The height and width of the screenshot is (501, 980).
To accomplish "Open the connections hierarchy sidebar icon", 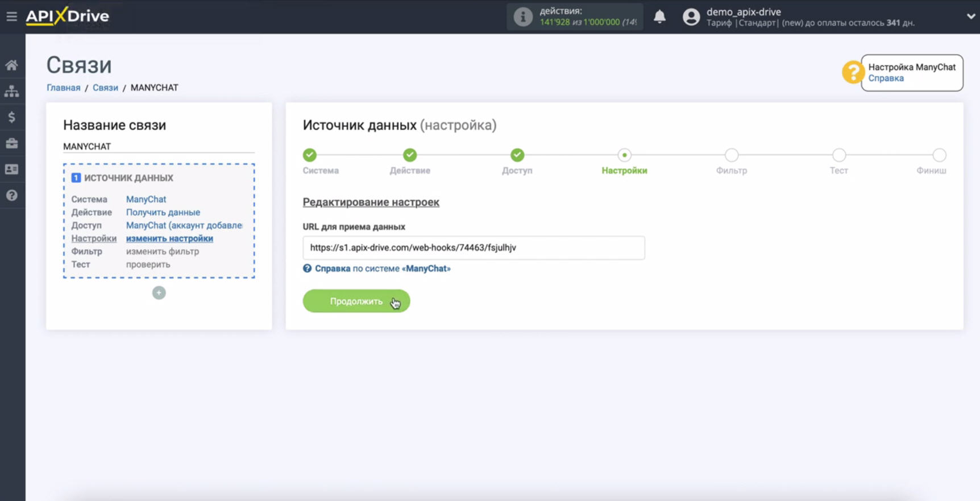I will (x=11, y=91).
